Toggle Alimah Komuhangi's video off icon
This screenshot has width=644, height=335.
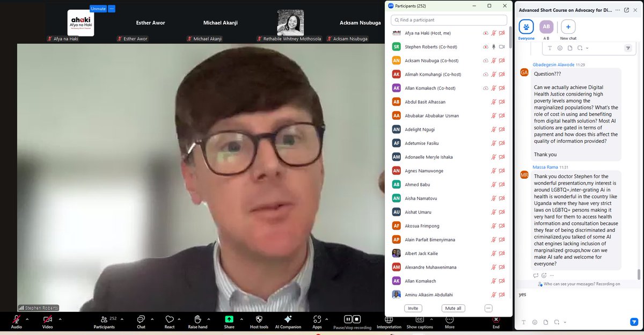pos(502,74)
